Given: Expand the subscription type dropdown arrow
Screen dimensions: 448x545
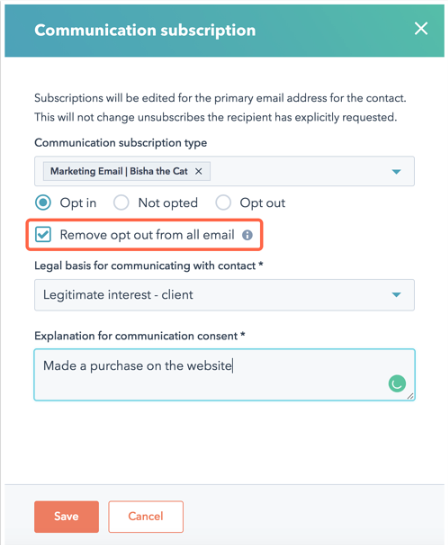Looking at the screenshot, I should click(396, 171).
